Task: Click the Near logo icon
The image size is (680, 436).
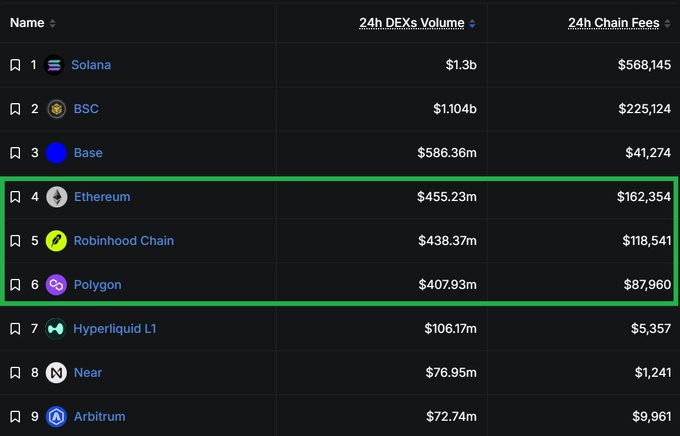Action: point(56,373)
